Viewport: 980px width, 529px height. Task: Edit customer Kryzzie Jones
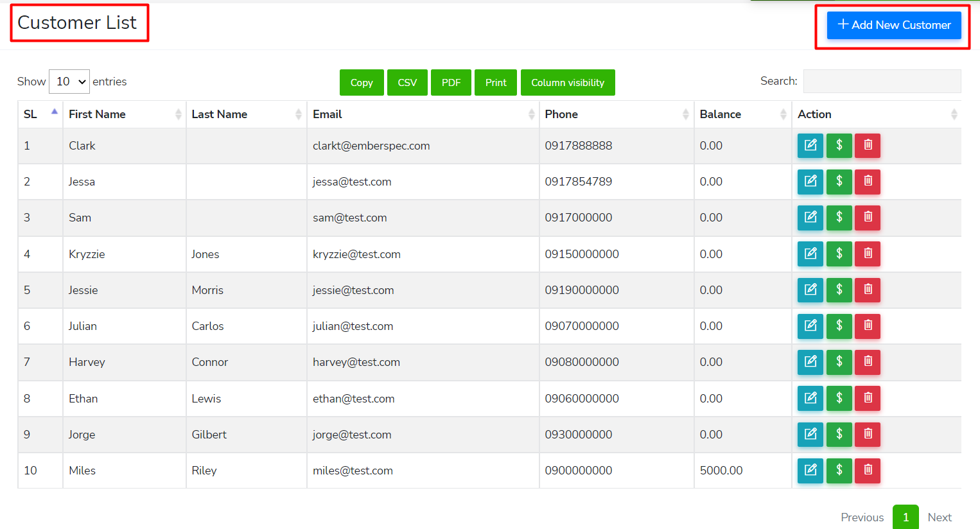(x=810, y=254)
